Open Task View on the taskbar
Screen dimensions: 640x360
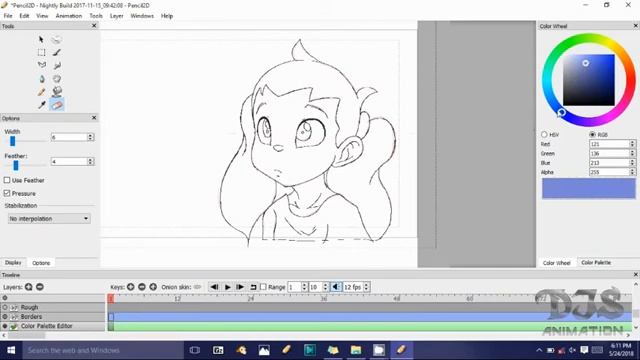tap(195, 350)
